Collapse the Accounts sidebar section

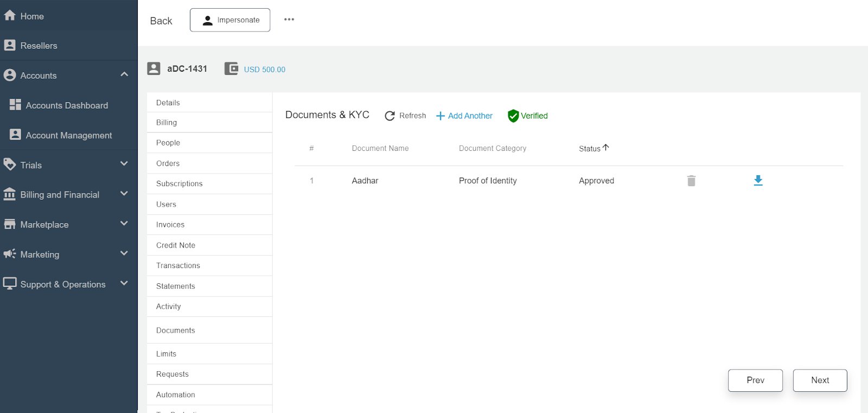pyautogui.click(x=124, y=74)
